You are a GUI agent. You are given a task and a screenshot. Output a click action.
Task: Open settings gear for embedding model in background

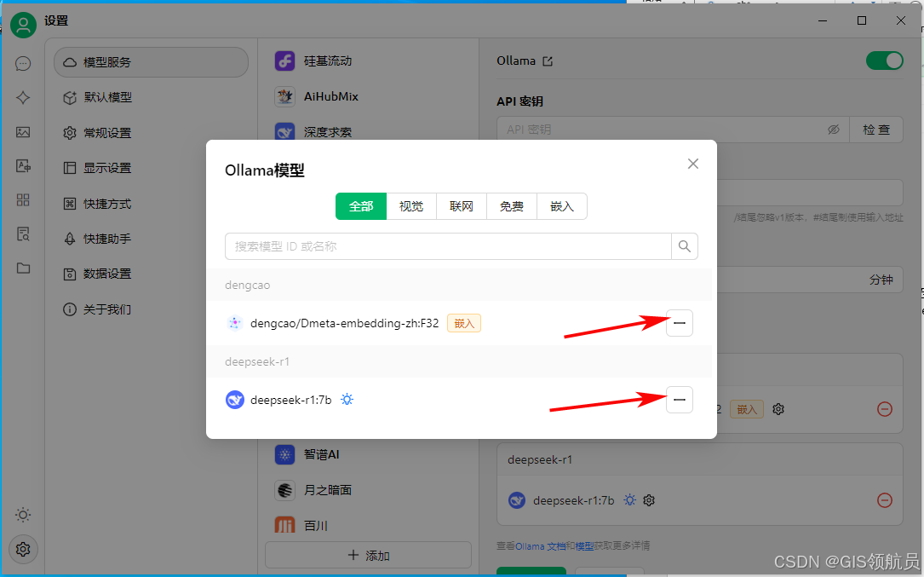[778, 409]
